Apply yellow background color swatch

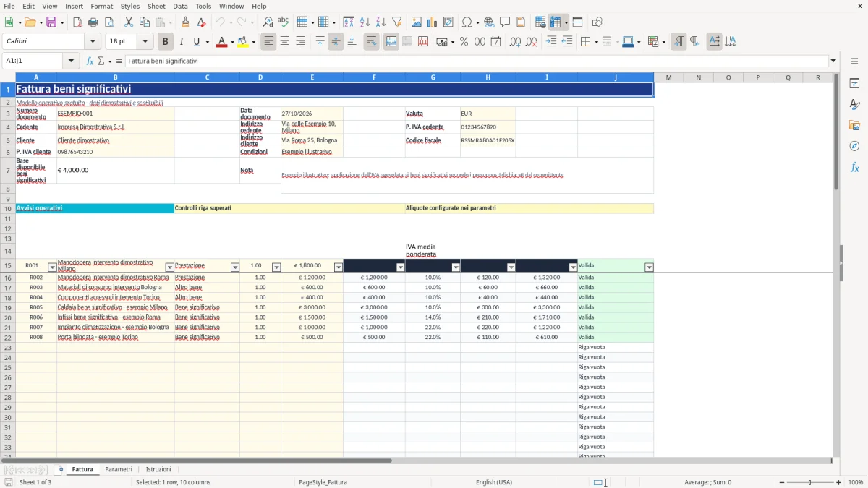[x=243, y=42]
